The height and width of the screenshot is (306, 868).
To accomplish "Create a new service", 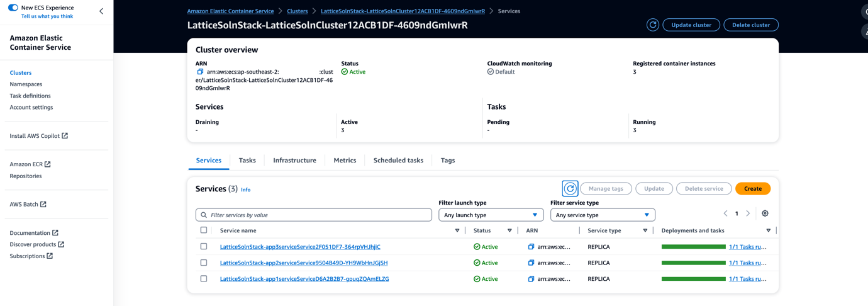I will pos(753,188).
